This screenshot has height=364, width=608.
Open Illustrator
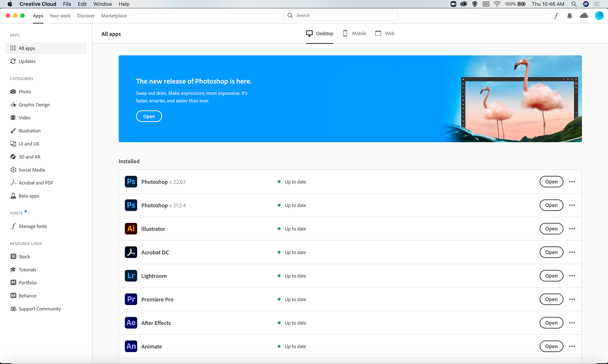551,229
